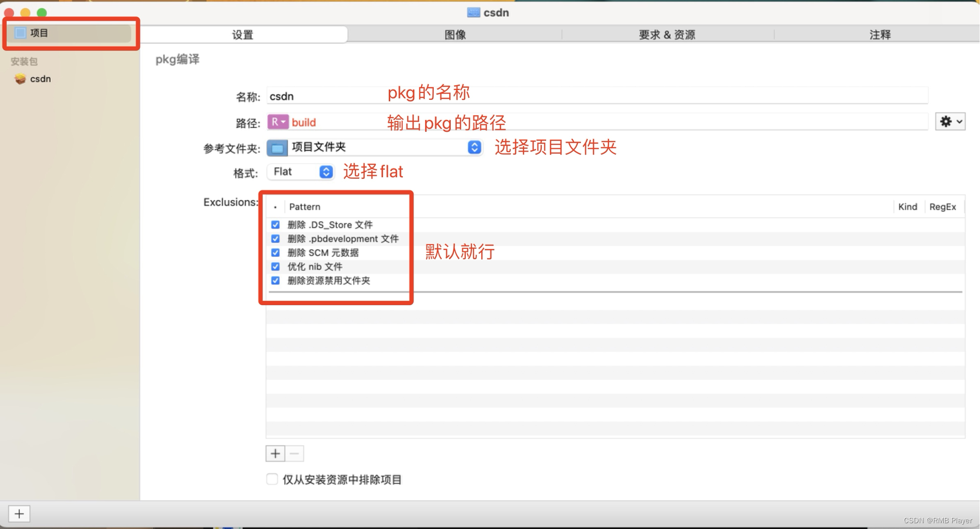Click the blue folder icon beside 项目文件夹
The width and height of the screenshot is (980, 529).
click(277, 148)
